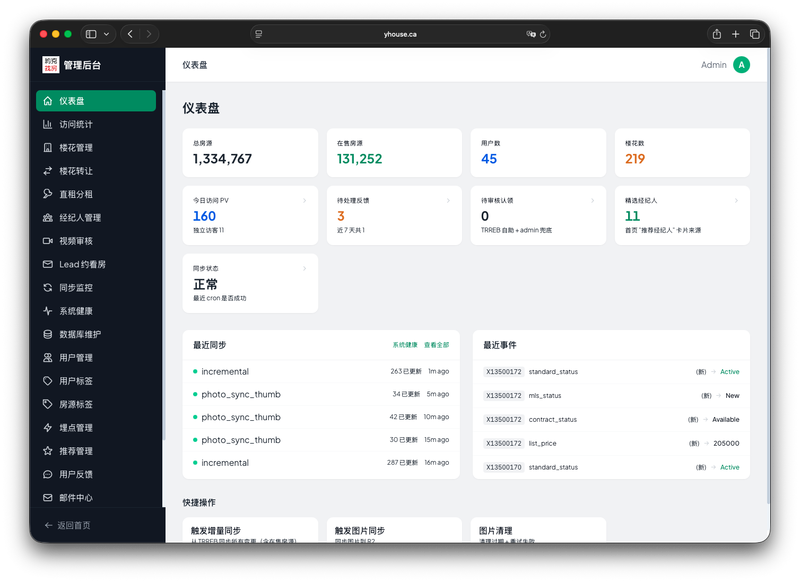This screenshot has width=800, height=582.
Task: Click the main page vertical scrollbar
Action: [x=768, y=275]
